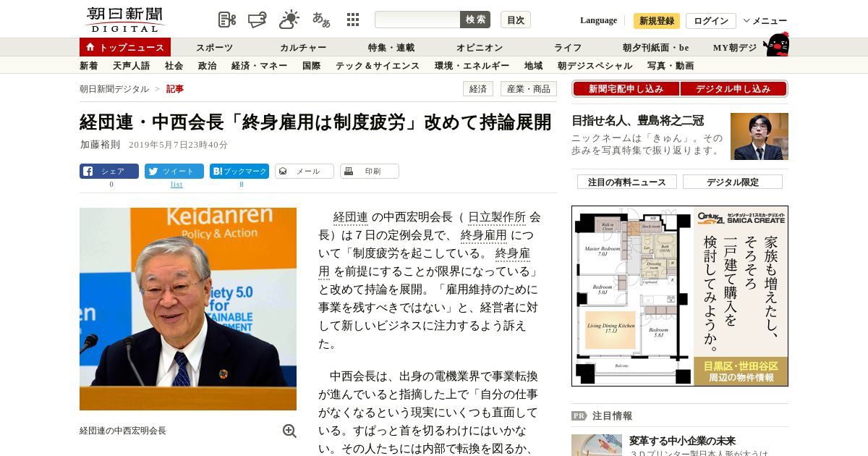868x456 pixels.
Task: Click the ログイン button
Action: click(x=711, y=21)
